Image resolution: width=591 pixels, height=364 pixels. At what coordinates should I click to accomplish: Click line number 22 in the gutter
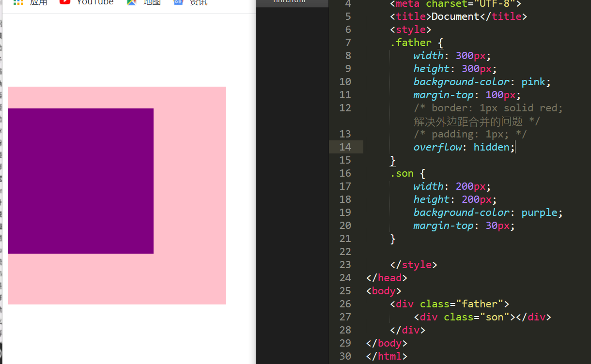(x=345, y=251)
